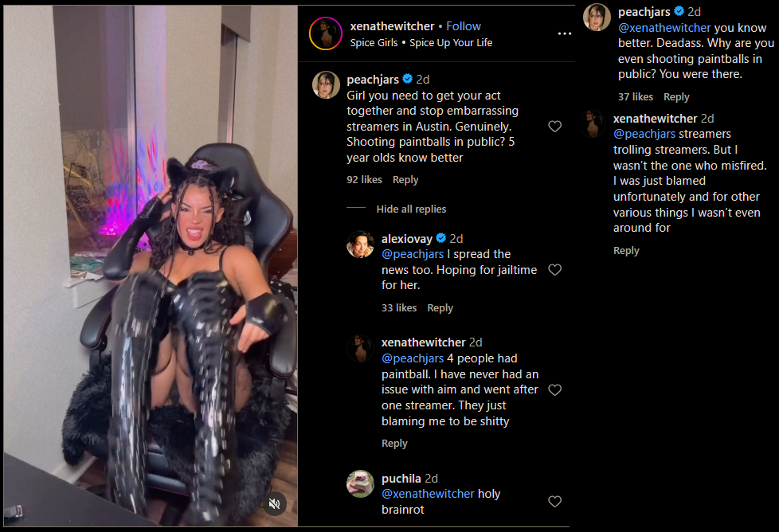The image size is (779, 532).
Task: Like peachjars' 'get your act together' comment
Action: [554, 127]
